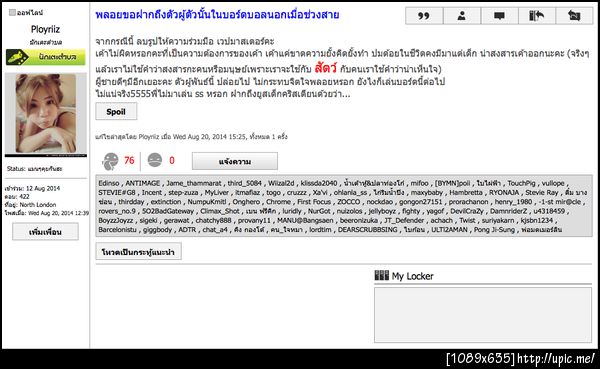Click liker name DEARSCRUBBSING
Image resolution: width=600 pixels, height=369 pixels.
pos(368,229)
